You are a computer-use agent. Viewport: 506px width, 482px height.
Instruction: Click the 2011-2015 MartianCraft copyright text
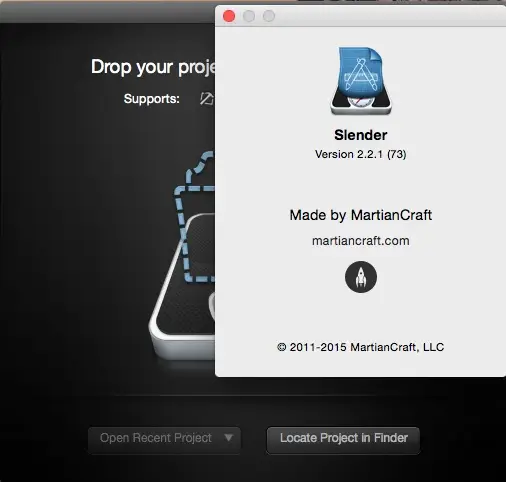coord(361,347)
